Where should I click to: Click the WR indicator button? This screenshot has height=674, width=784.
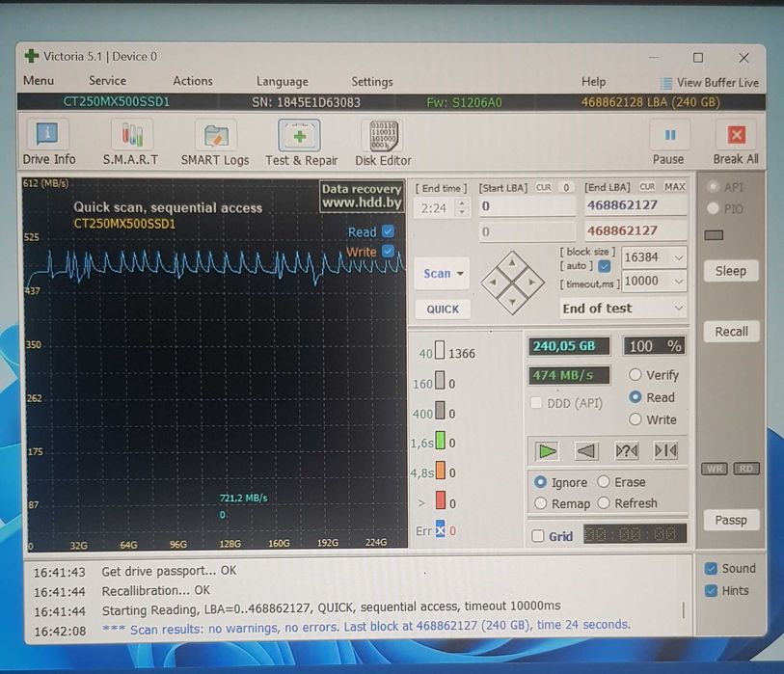click(714, 469)
